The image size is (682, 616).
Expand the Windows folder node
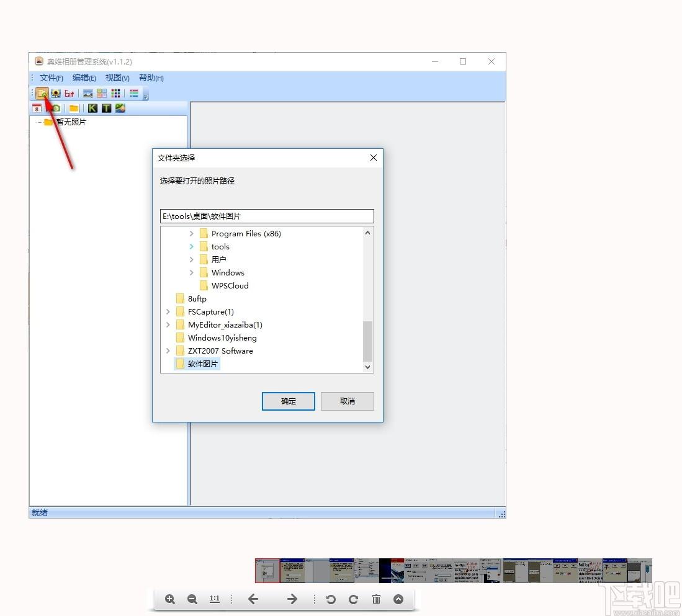coord(191,273)
